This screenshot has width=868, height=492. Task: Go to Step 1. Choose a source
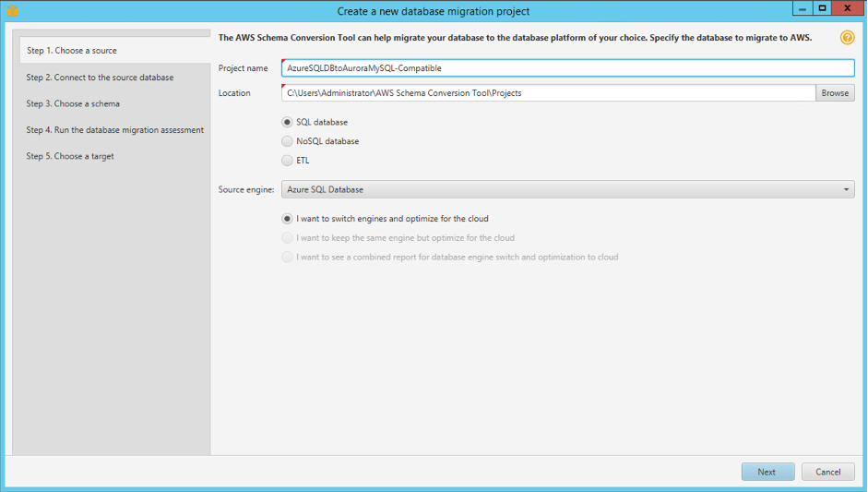pos(114,51)
